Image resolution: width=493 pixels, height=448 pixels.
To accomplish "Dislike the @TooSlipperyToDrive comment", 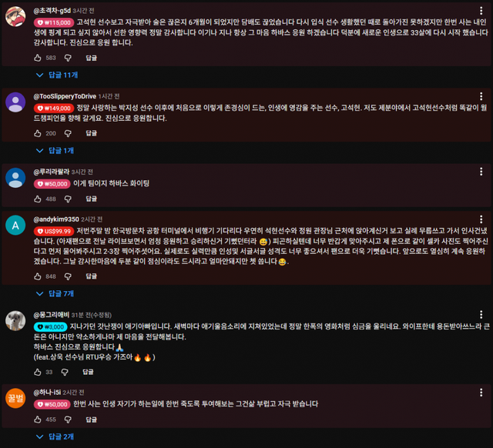I will point(68,133).
